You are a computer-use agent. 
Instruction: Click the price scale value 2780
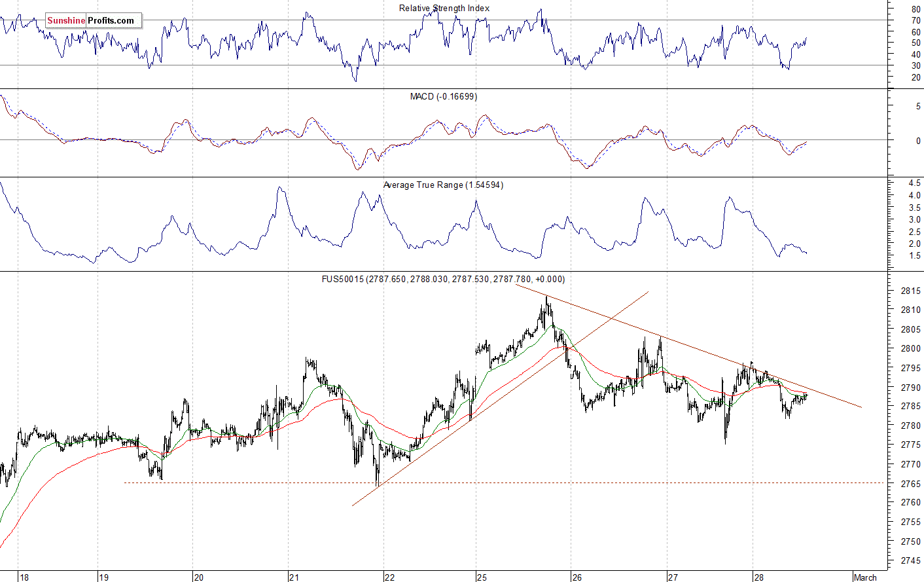point(911,426)
